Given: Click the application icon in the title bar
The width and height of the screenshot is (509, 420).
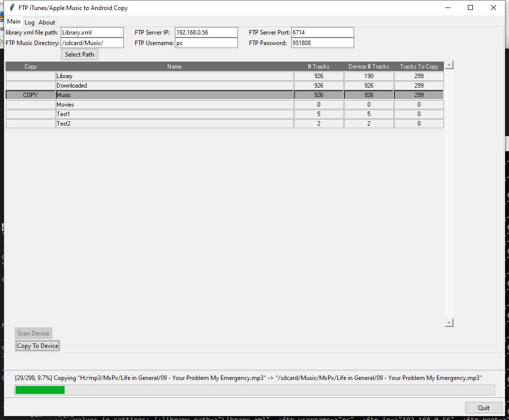Looking at the screenshot, I should (x=11, y=8).
